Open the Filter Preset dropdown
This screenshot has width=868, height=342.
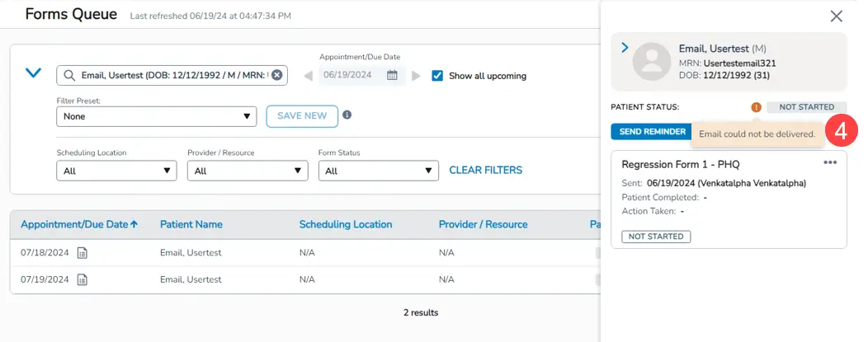156,116
